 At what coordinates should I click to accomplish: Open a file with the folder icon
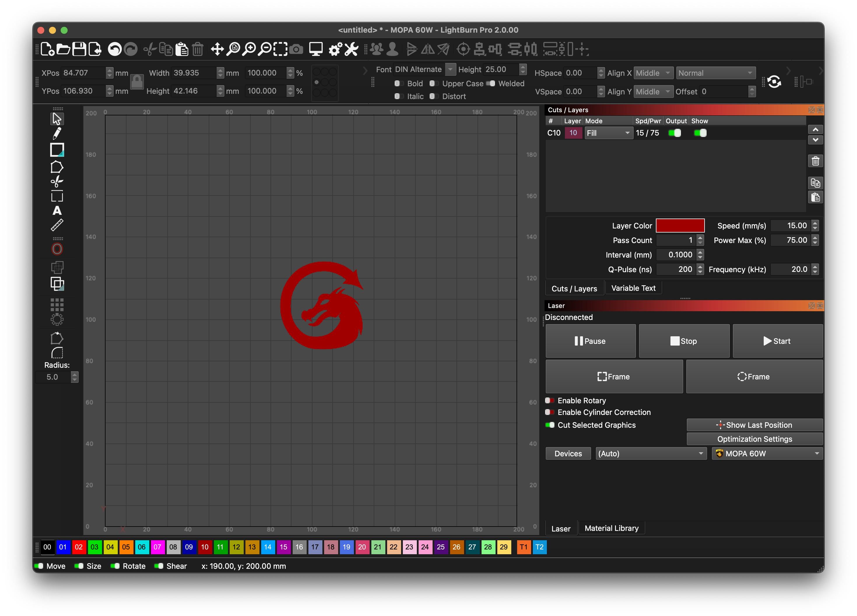(x=64, y=49)
